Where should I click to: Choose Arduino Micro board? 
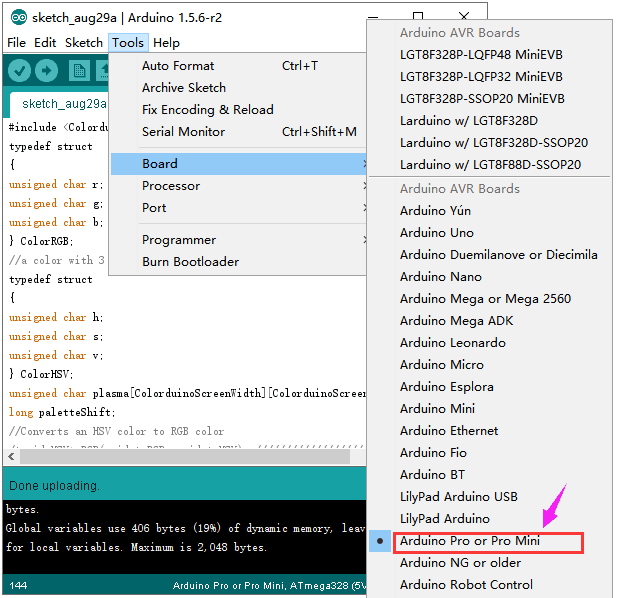pos(490,365)
